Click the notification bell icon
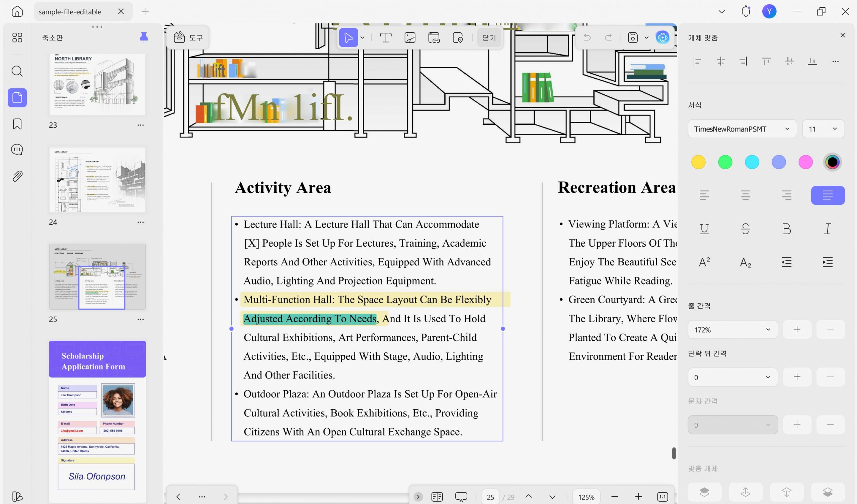 (x=746, y=11)
